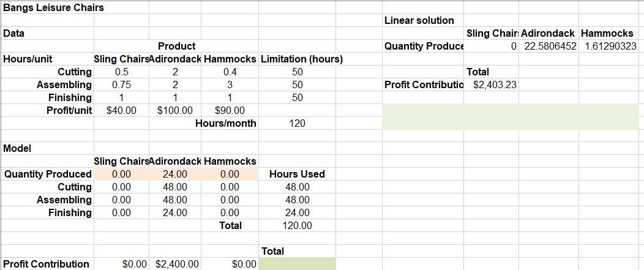Click Sling Chairs cutting hours value 0.5
Screen dimensions: 644x270
[x=122, y=72]
